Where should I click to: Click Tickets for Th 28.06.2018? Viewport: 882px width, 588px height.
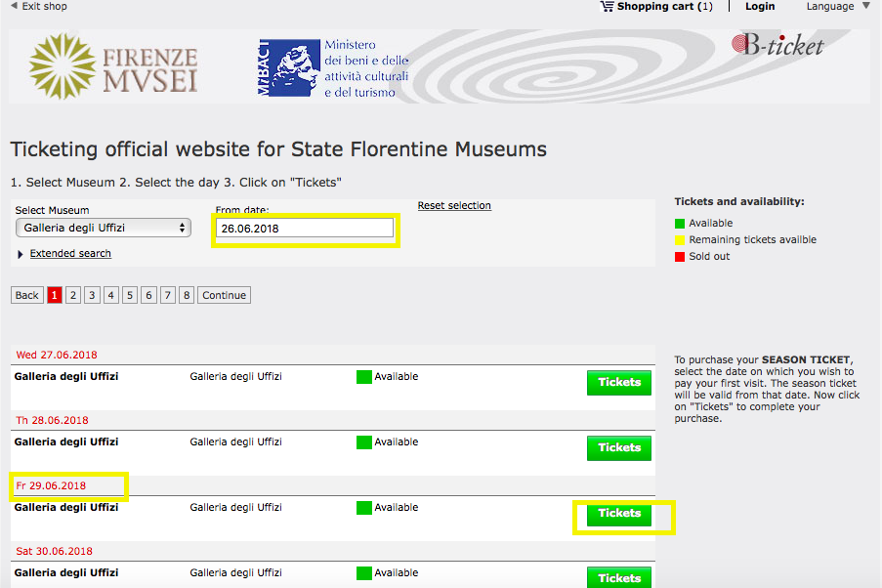coord(619,448)
